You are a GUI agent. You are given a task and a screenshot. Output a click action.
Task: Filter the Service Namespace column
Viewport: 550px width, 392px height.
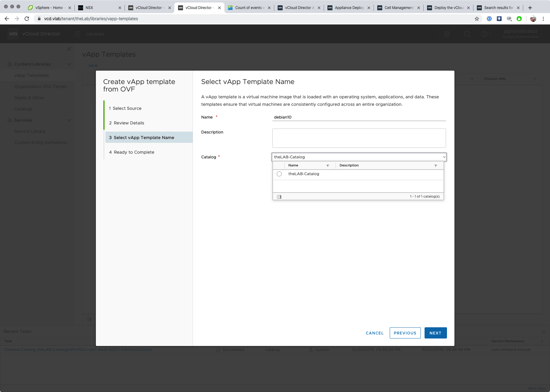point(542,341)
